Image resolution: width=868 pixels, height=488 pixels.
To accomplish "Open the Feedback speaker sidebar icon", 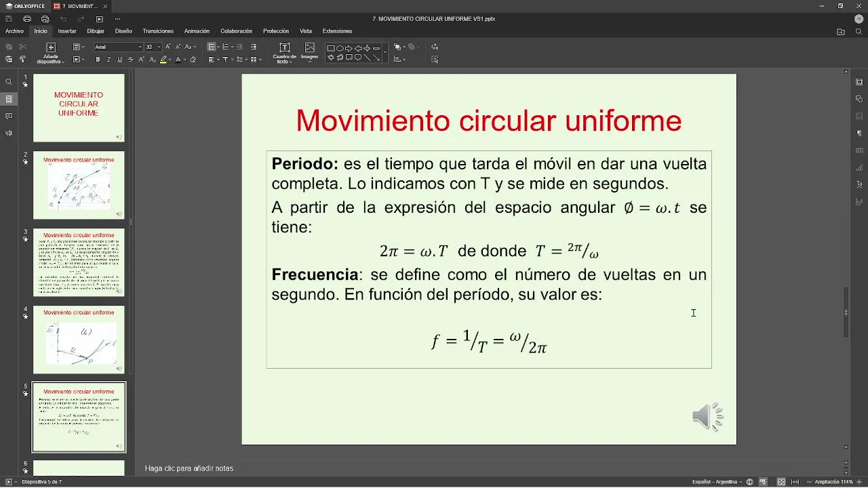I will coord(9,133).
